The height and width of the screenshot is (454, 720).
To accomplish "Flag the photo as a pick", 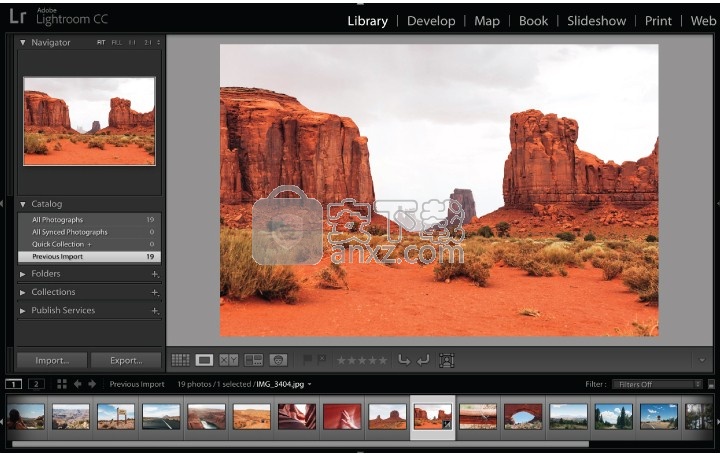I will coord(308,359).
